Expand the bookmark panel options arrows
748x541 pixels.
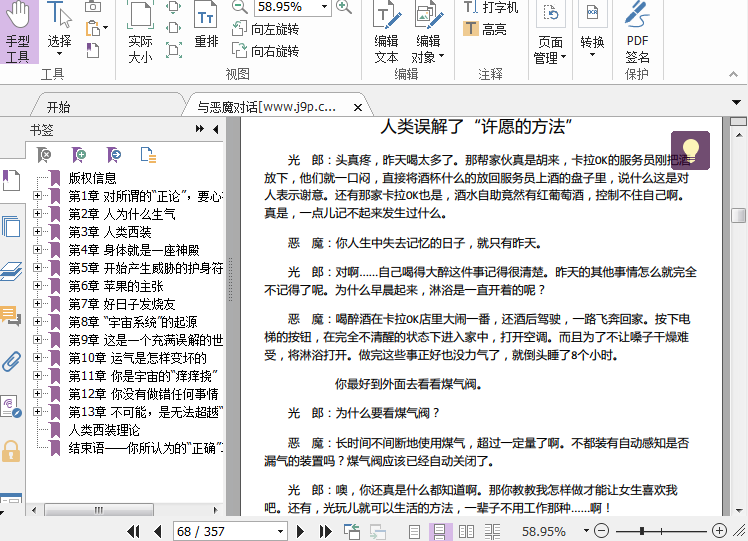[200, 129]
